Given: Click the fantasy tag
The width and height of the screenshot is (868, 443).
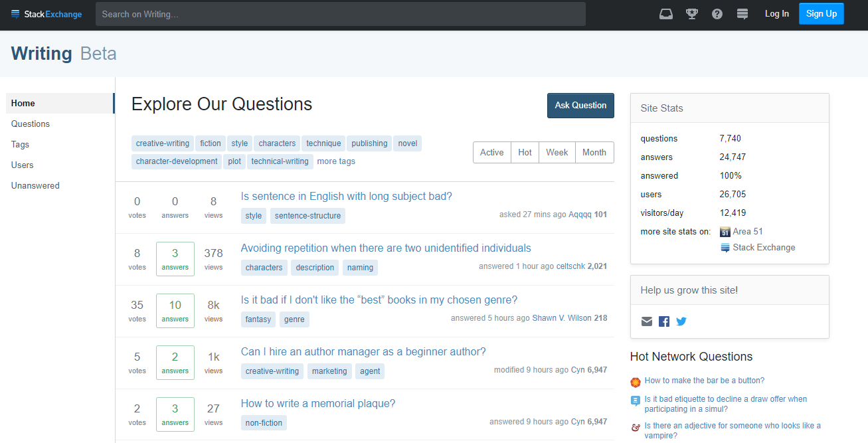Looking at the screenshot, I should click(x=258, y=319).
